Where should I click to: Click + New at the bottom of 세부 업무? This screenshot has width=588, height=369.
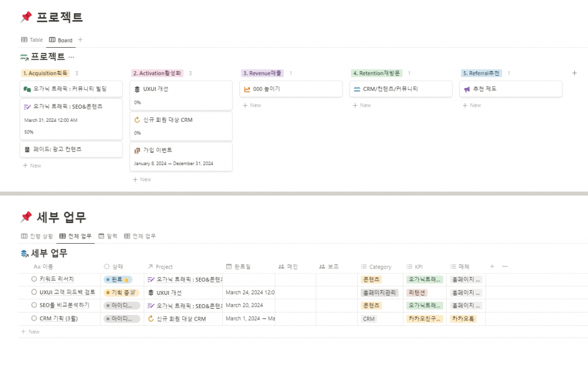pos(30,332)
